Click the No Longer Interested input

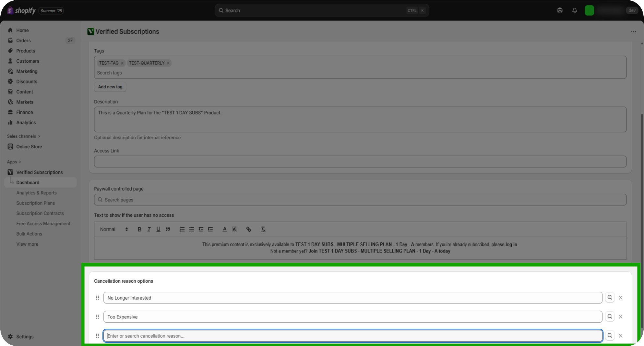[x=353, y=298]
